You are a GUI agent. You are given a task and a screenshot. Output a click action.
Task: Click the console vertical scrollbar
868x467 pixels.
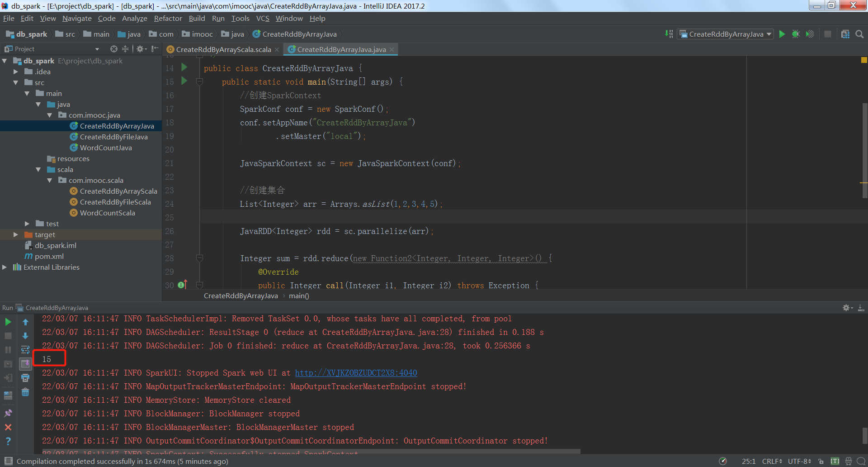coord(864,435)
